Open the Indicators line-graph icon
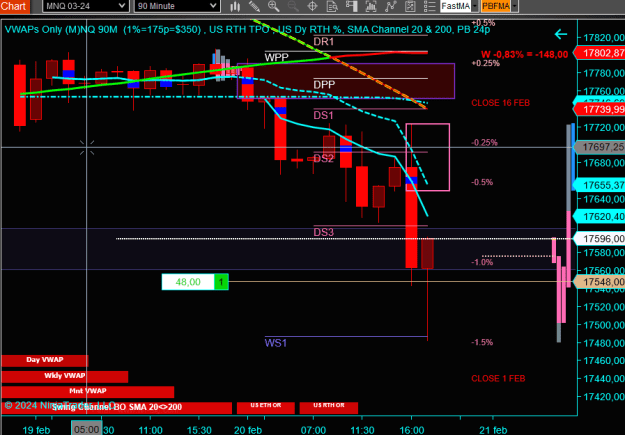Viewport: 625px width, 435px height. pyautogui.click(x=390, y=6)
